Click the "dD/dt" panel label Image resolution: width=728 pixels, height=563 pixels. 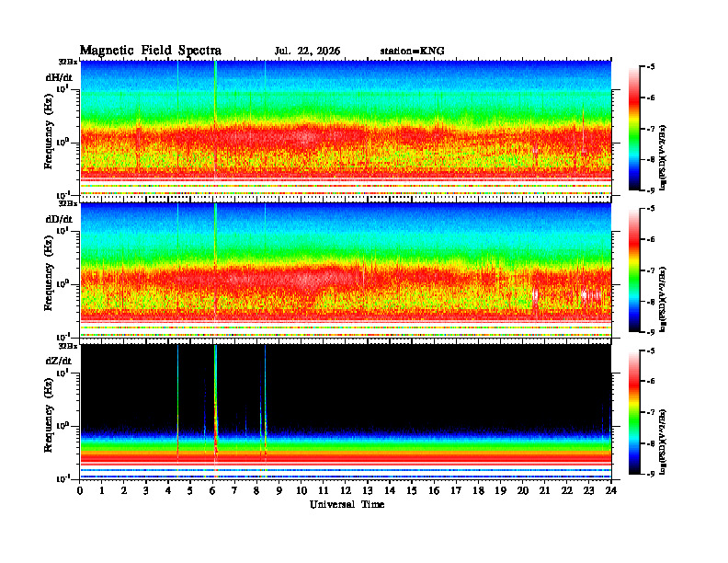[59, 219]
